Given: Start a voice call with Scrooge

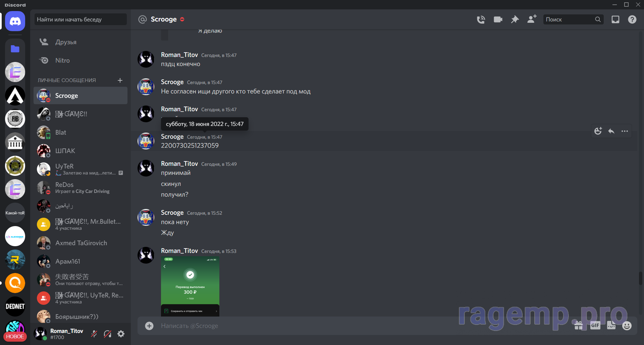Looking at the screenshot, I should coord(481,19).
